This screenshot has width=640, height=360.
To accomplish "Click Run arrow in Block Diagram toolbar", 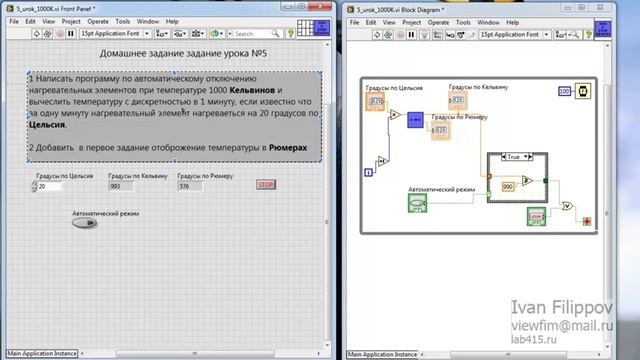I will (x=377, y=35).
